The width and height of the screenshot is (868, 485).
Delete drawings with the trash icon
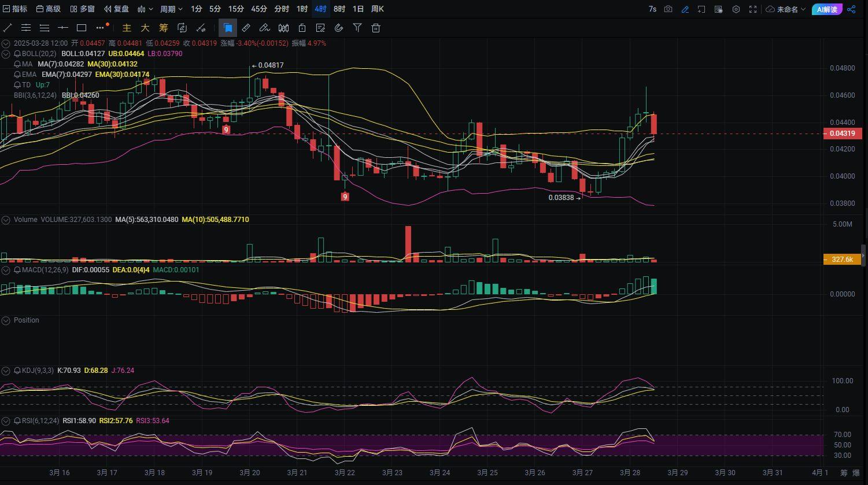click(376, 28)
